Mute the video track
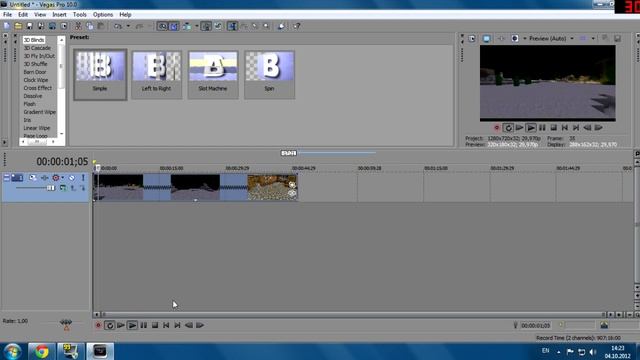Viewport: 640px width, 360px height. coord(72,178)
